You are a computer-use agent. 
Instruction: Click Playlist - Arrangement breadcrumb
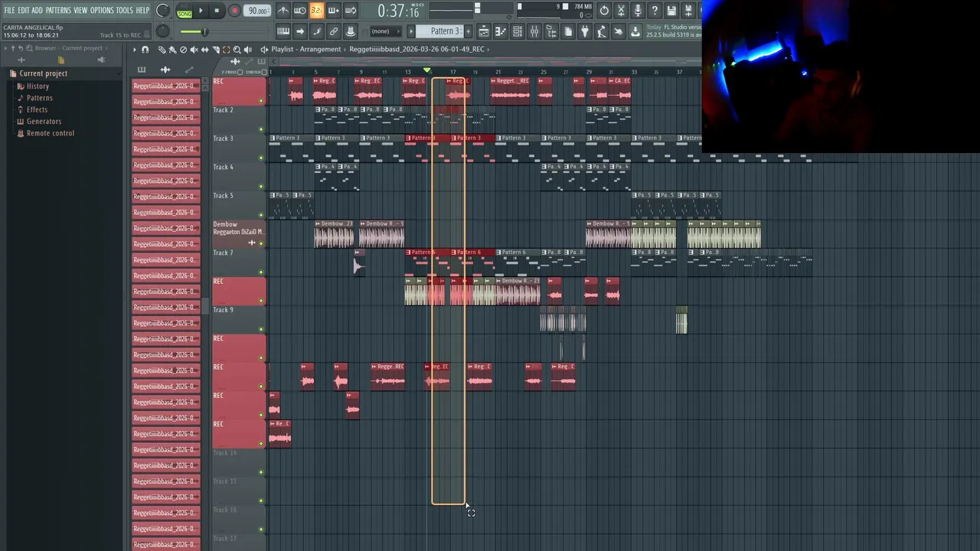click(x=306, y=49)
